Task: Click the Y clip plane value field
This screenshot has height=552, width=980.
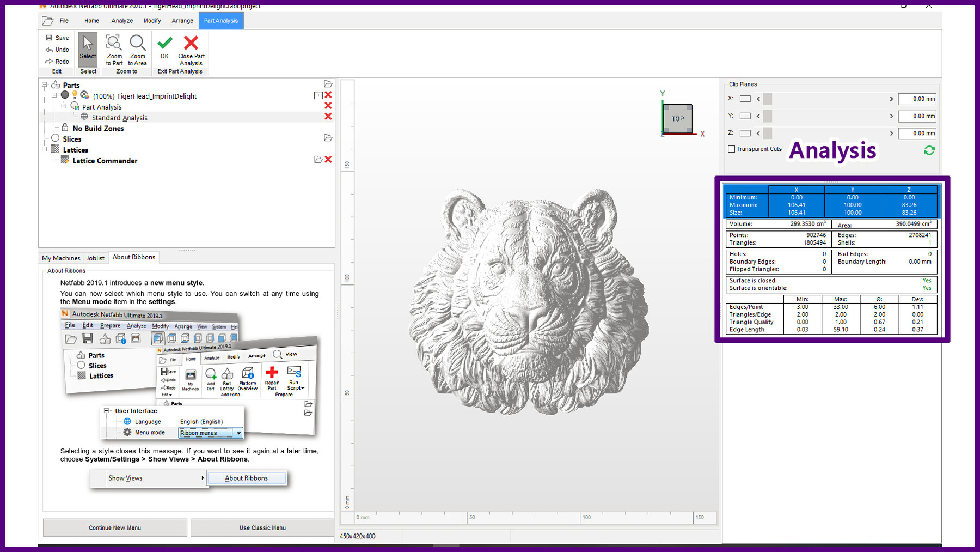Action: tap(917, 116)
